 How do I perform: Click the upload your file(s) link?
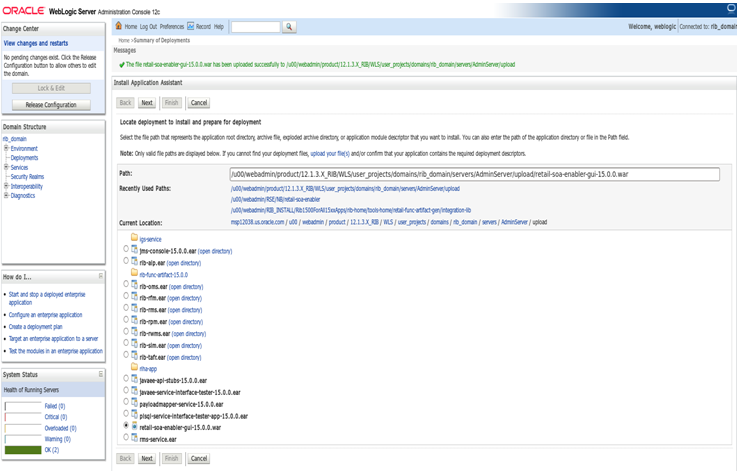[330, 154]
